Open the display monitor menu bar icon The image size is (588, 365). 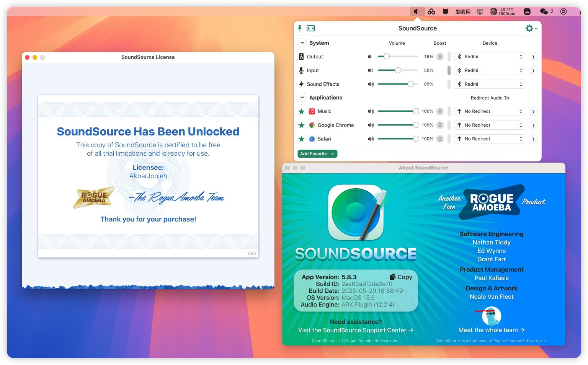[480, 11]
